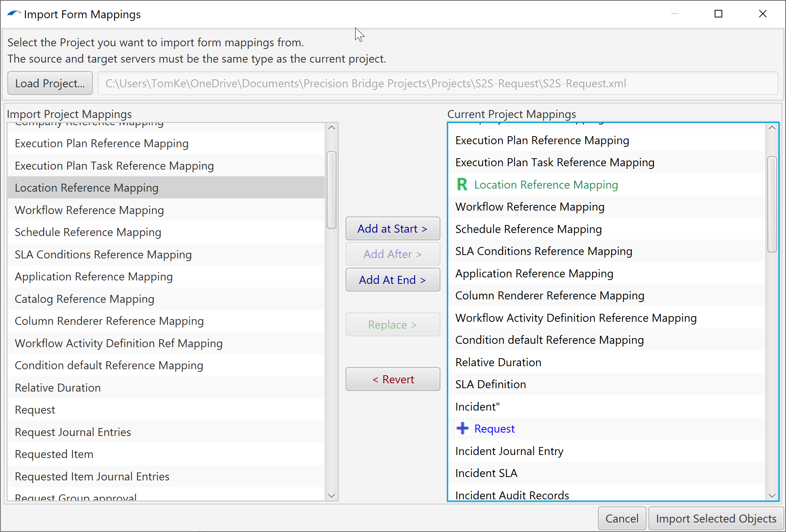Screen dimensions: 786x532
Task: Click the Load Project button
Action: pyautogui.click(x=50, y=83)
